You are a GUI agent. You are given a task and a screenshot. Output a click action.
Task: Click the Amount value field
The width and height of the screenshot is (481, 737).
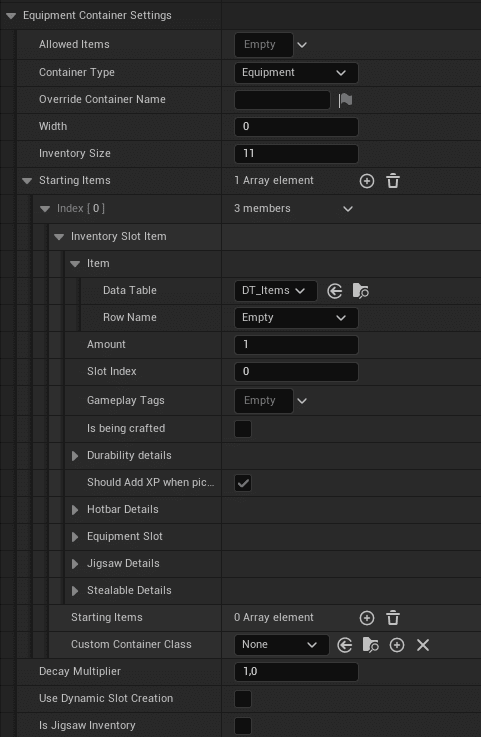296,345
